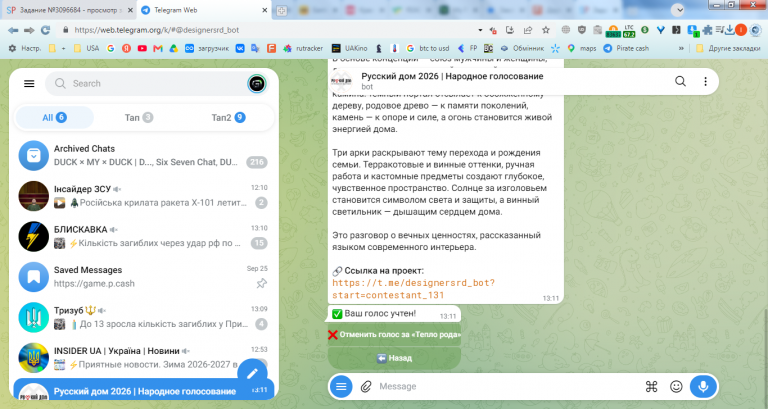Open the designersrd_bot contestant_131 link
This screenshot has width=768, height=409.
[x=413, y=289]
